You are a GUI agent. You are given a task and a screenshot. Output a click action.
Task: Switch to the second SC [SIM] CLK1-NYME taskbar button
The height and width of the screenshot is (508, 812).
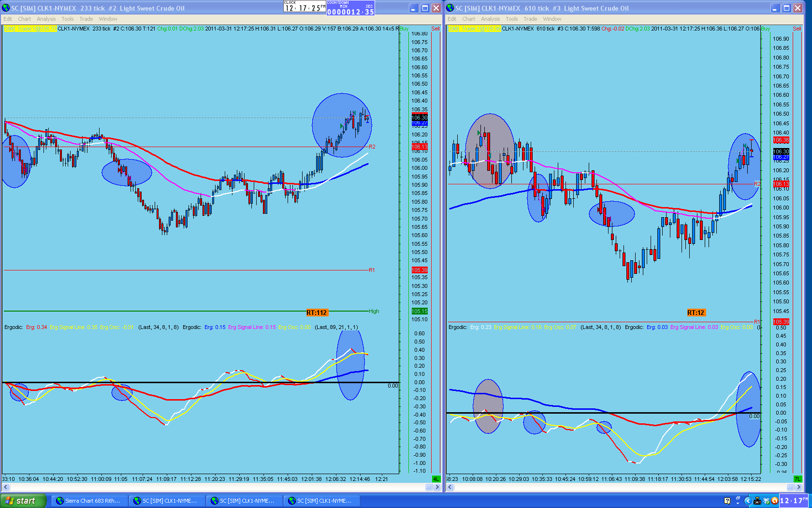point(245,501)
